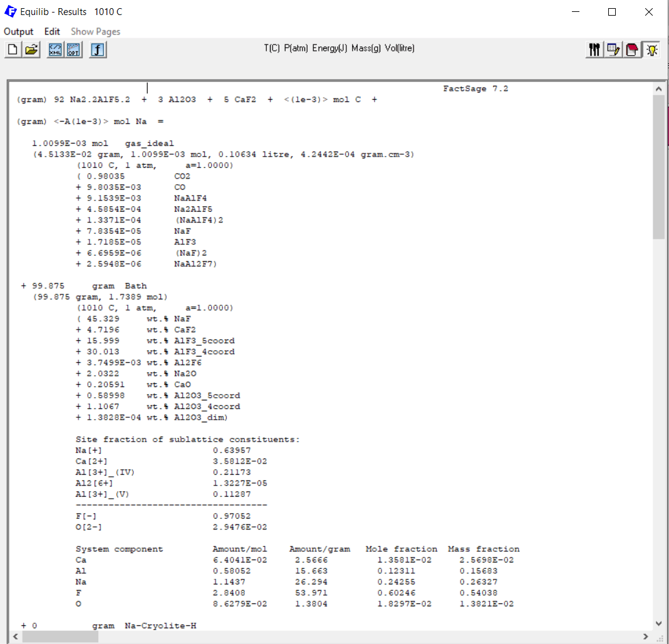The height and width of the screenshot is (644, 669).
Task: Click the fork and knife icon
Action: (x=594, y=49)
